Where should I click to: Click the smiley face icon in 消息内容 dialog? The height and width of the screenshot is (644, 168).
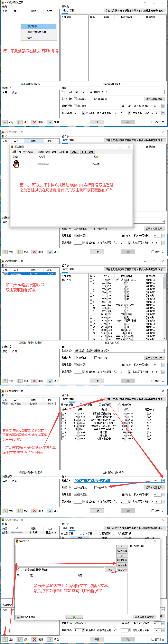tap(122, 556)
